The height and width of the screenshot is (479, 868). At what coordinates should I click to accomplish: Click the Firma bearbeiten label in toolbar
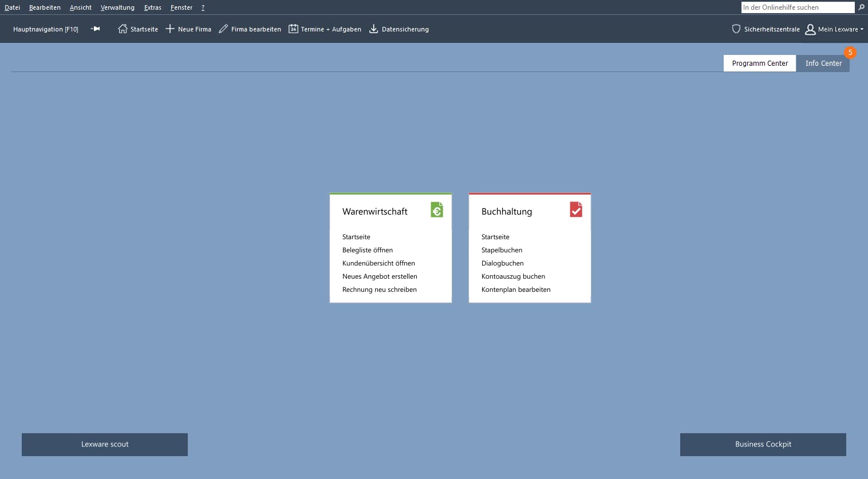click(x=256, y=29)
